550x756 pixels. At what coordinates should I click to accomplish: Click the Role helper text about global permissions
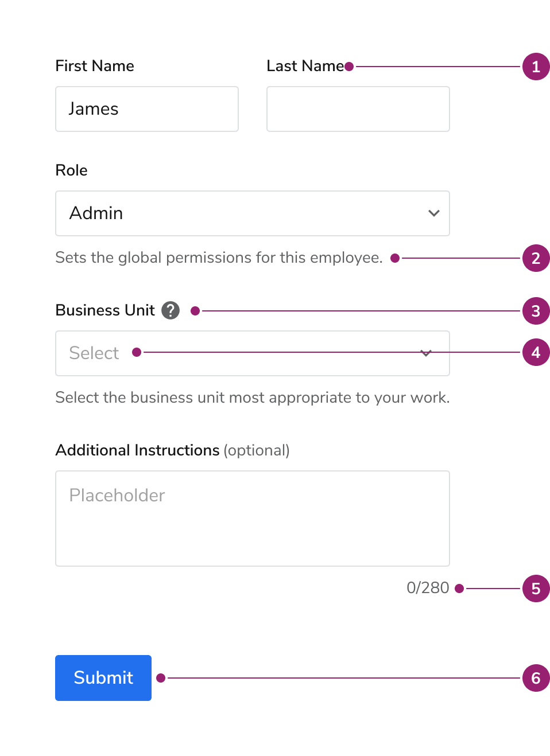pyautogui.click(x=219, y=258)
